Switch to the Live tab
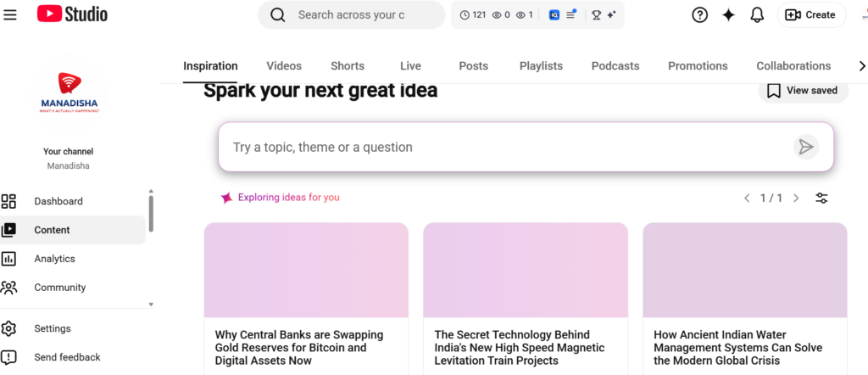Viewport: 868px width, 375px height. tap(411, 66)
